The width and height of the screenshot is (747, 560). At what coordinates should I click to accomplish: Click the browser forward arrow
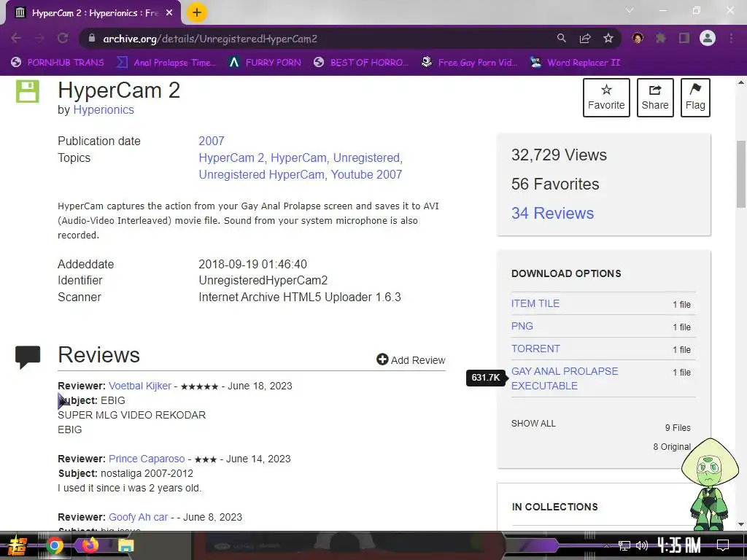(x=39, y=39)
